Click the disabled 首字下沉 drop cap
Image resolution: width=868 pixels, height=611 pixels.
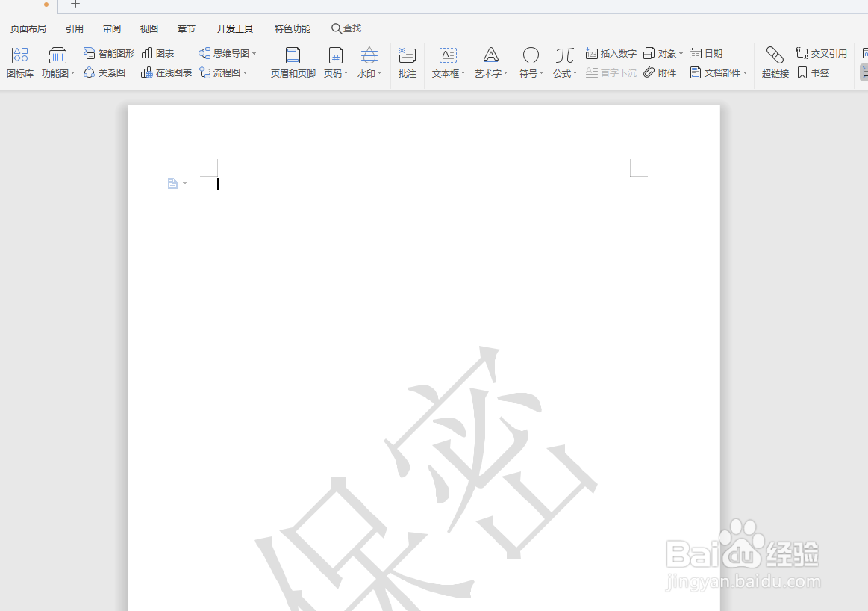pos(611,72)
